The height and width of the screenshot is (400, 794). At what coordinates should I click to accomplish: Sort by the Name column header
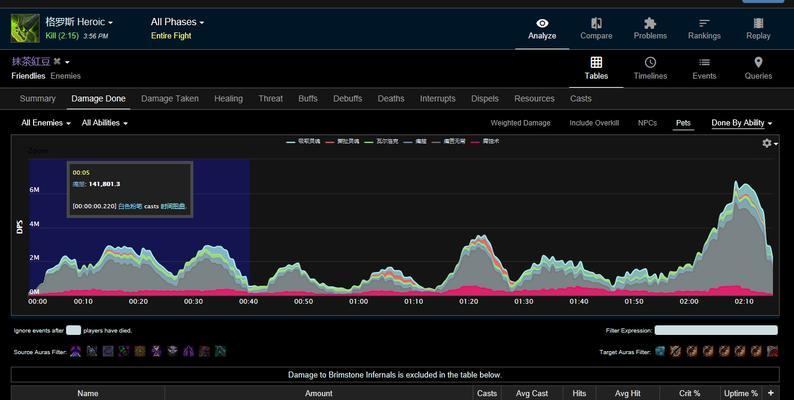click(88, 393)
